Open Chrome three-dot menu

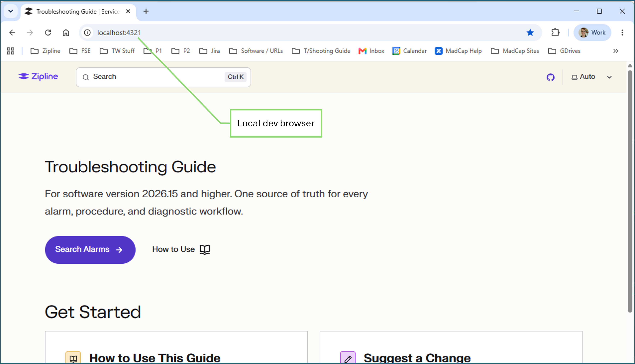click(622, 33)
